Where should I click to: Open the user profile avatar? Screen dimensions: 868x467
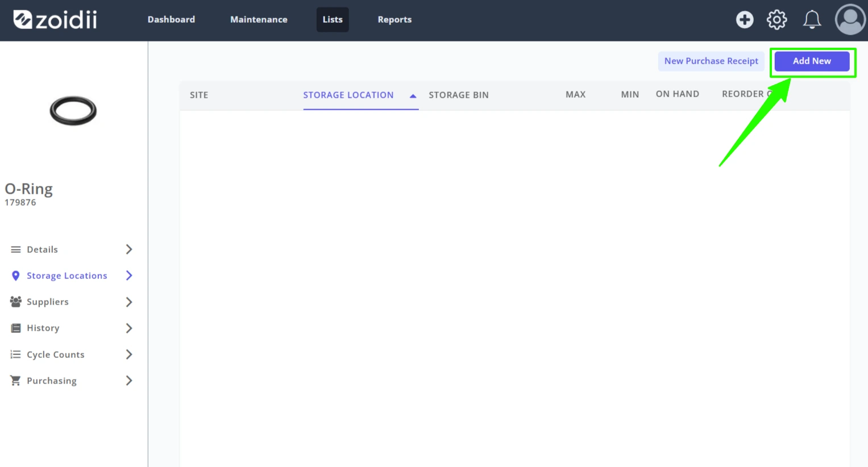pos(850,20)
